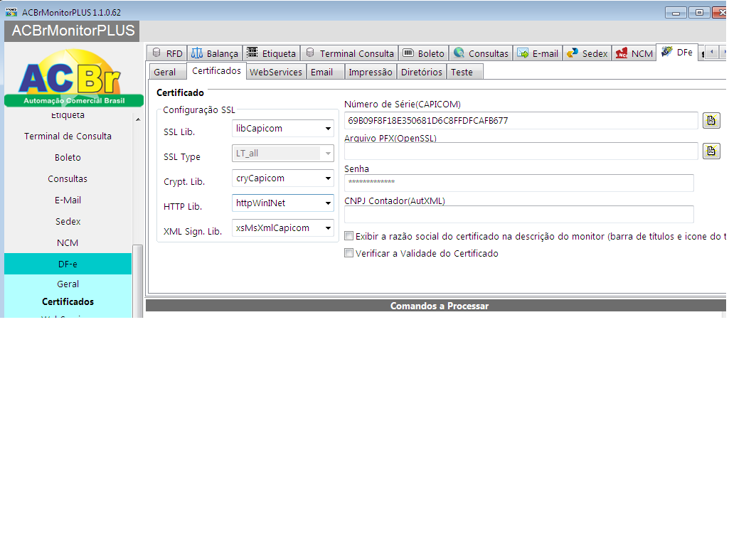
Task: Switch to the Impressão sub-tab
Action: pos(371,72)
